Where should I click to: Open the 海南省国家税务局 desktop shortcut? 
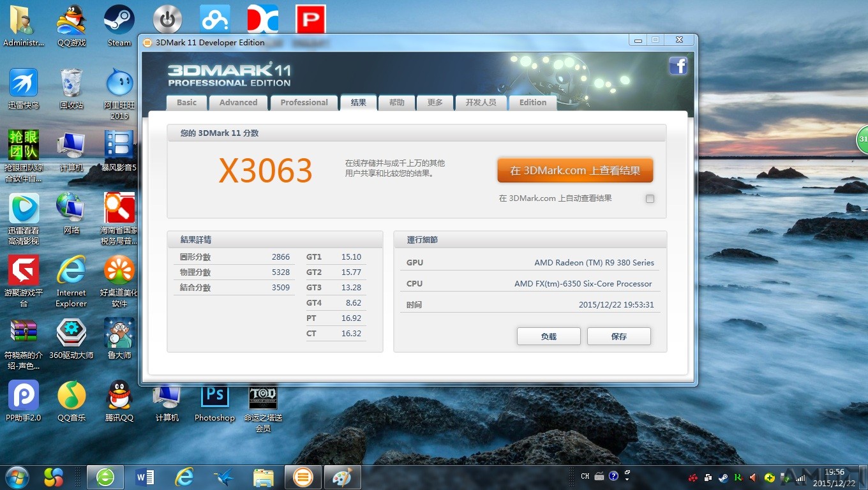click(119, 219)
